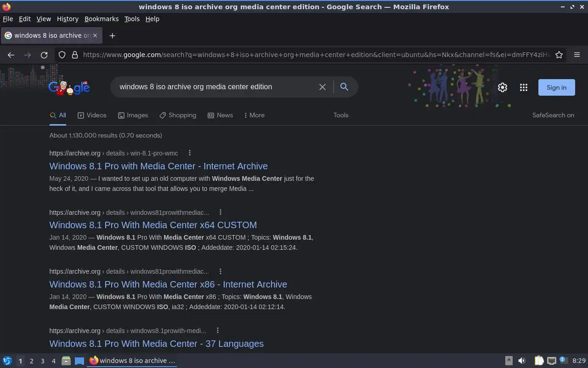This screenshot has width=588, height=368.
Task: Go back with the browser back arrow
Action: tap(11, 55)
